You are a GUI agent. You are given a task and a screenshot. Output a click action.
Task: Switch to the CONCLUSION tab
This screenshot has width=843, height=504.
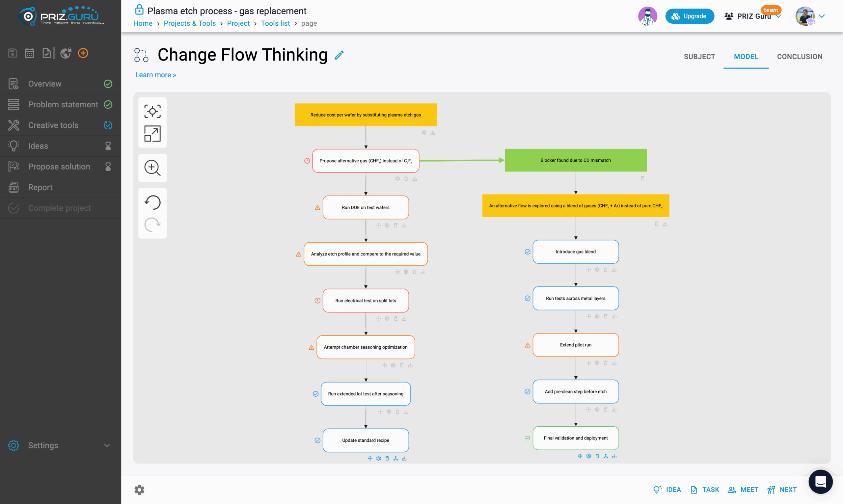click(800, 56)
